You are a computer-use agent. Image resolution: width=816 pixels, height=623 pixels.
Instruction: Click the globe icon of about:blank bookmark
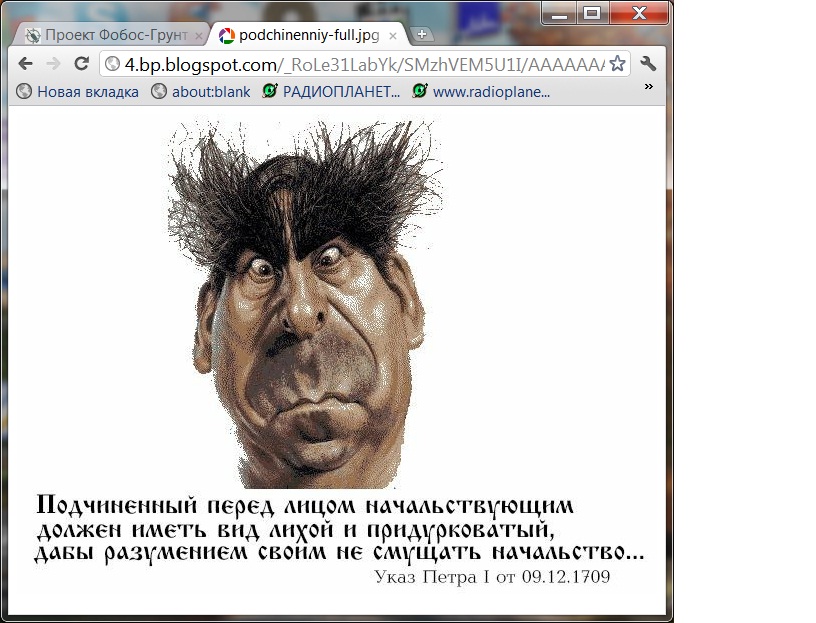point(159,92)
